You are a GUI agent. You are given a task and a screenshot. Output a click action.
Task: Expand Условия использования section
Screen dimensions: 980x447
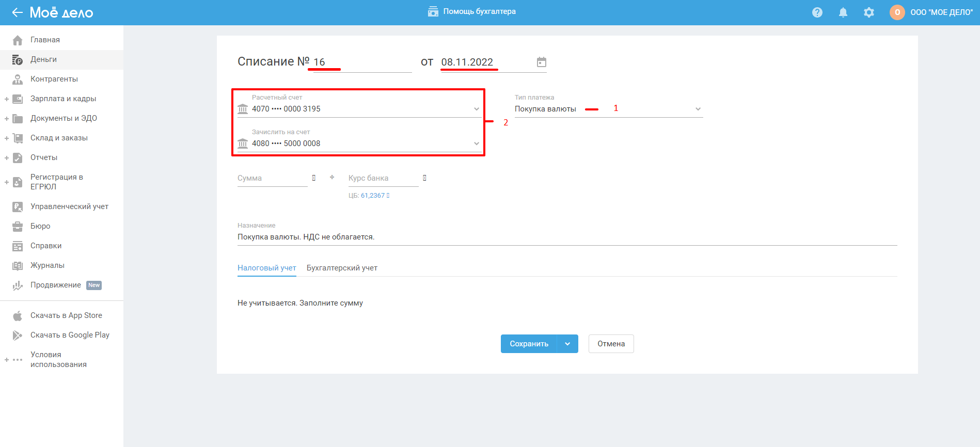pos(7,360)
